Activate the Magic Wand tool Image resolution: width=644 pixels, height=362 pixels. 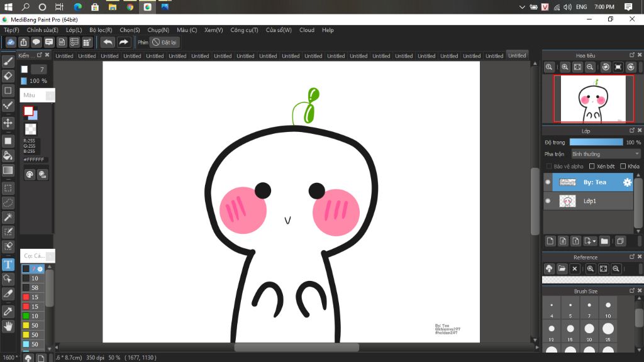tap(8, 217)
